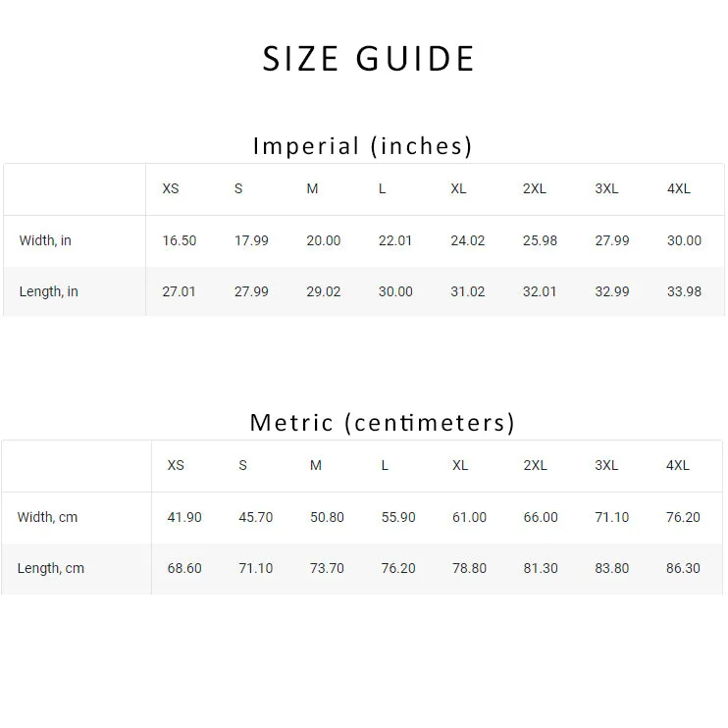Click the Width, in row label
The height and width of the screenshot is (728, 728).
(45, 240)
